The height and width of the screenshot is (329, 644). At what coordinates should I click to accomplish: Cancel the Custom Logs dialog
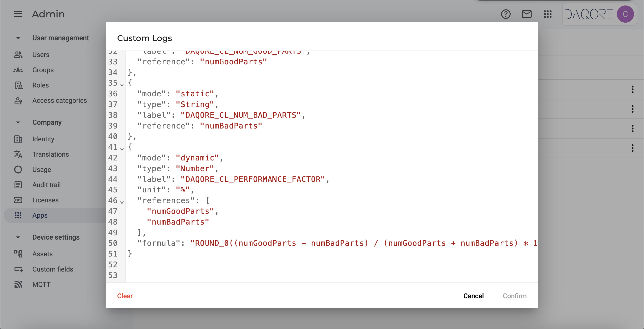[x=473, y=296]
